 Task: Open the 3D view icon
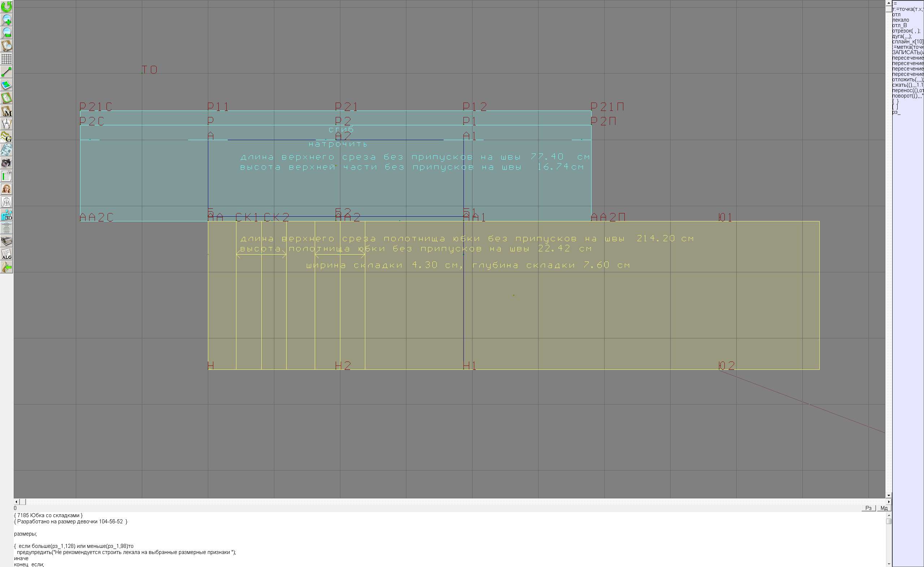(6, 215)
